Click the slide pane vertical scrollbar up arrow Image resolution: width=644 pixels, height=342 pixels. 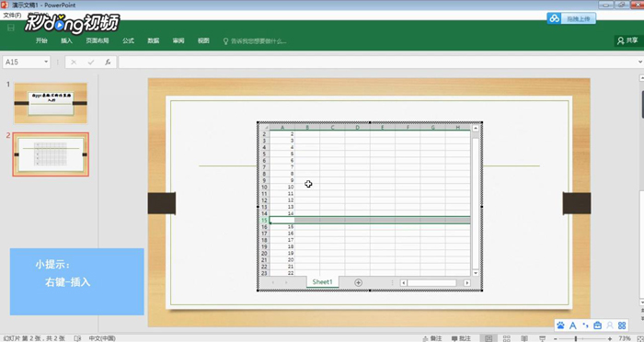pos(641,78)
